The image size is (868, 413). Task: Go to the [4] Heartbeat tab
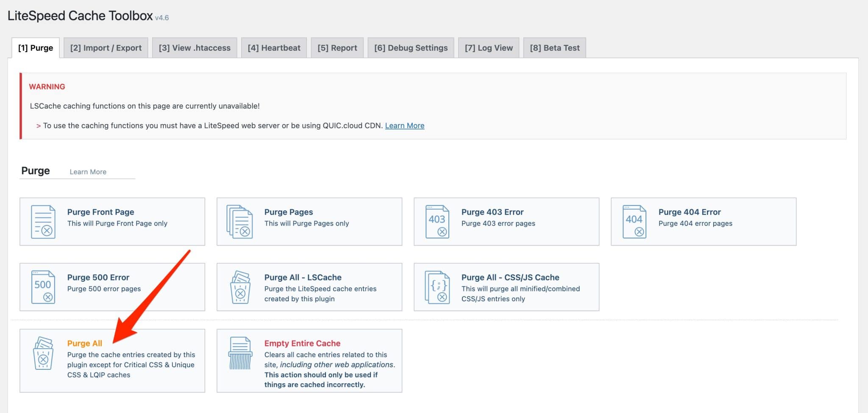pos(274,48)
